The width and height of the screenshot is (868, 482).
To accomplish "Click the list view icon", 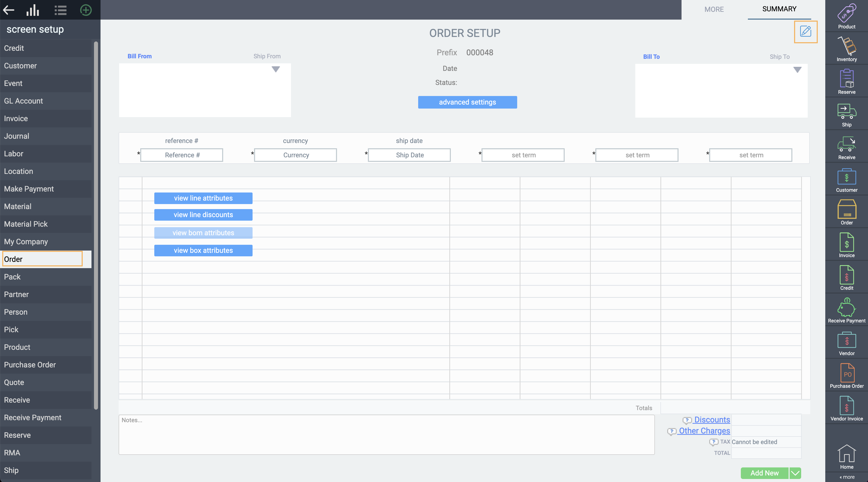I will tap(61, 10).
